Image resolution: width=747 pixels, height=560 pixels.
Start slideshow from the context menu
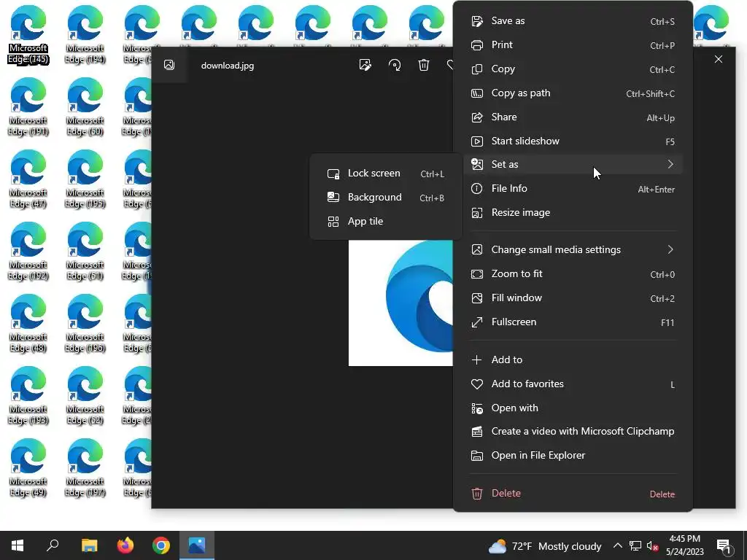573,141
